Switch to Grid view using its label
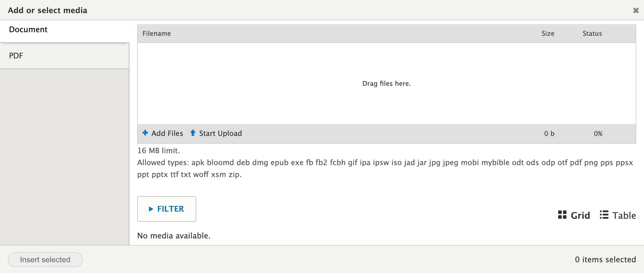The image size is (644, 273). 580,215
